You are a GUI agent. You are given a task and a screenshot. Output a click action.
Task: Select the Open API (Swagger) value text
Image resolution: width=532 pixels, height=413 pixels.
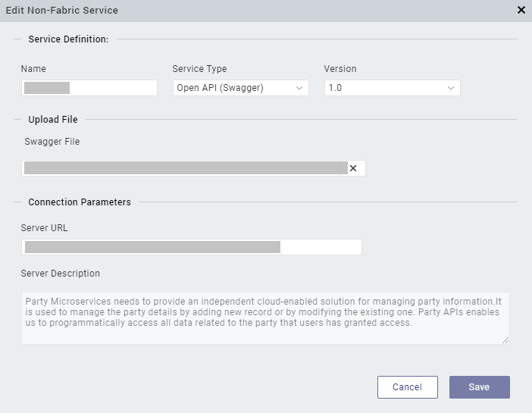point(220,88)
